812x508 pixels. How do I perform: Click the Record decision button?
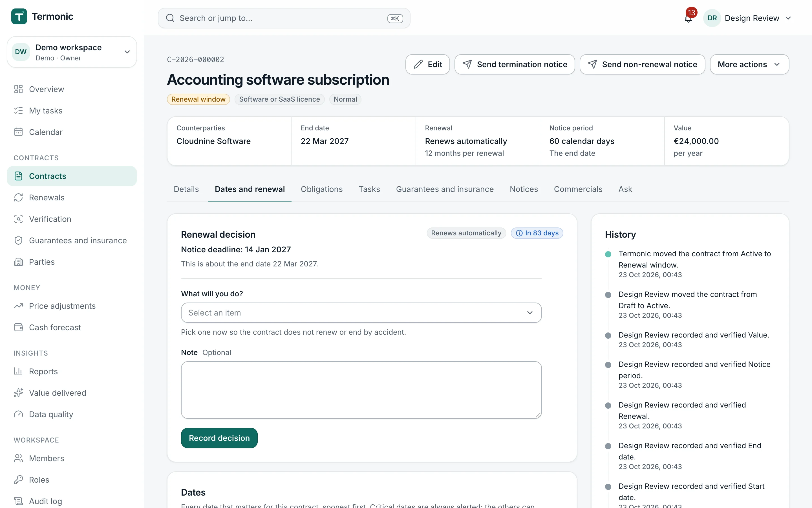point(219,438)
